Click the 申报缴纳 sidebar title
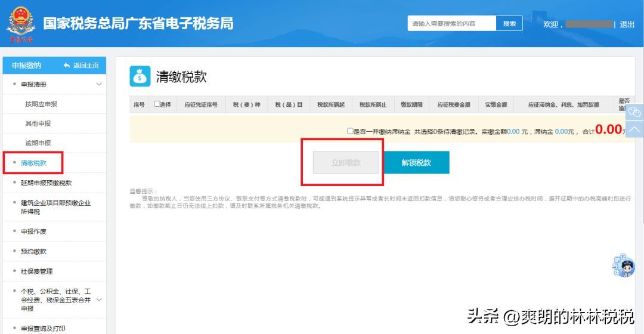This screenshot has height=334, width=644. 26,66
